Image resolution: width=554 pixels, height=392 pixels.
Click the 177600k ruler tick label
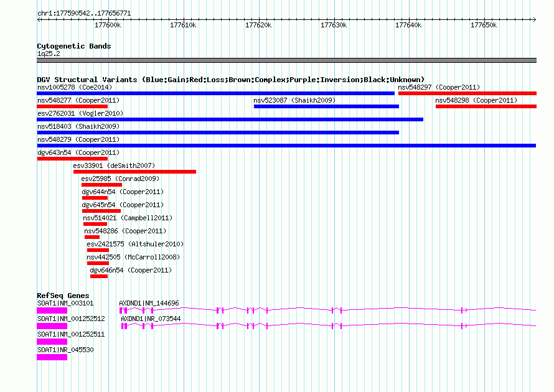point(108,26)
